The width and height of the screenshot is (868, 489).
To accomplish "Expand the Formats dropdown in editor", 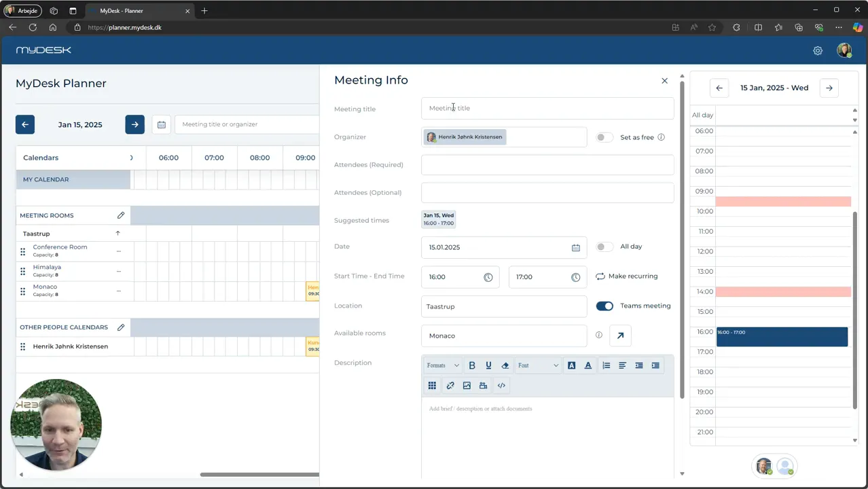I will (443, 365).
